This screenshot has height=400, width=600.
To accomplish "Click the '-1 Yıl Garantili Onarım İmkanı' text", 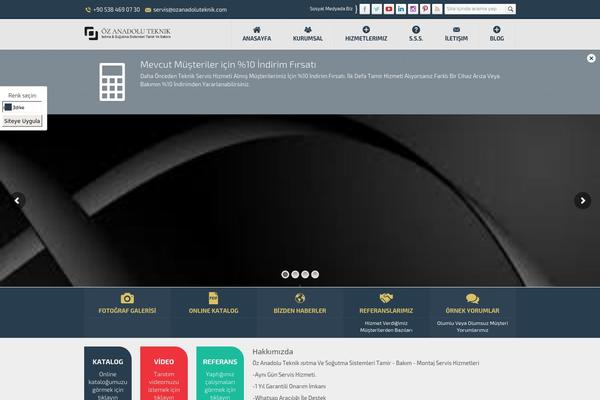I will [x=289, y=386].
